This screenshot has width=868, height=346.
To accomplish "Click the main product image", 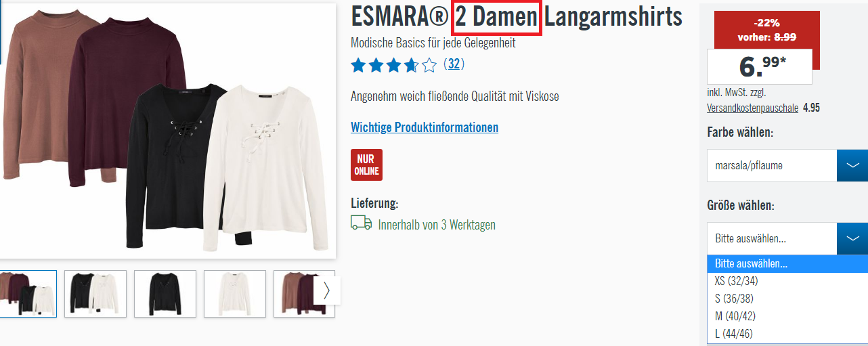I will tap(167, 131).
